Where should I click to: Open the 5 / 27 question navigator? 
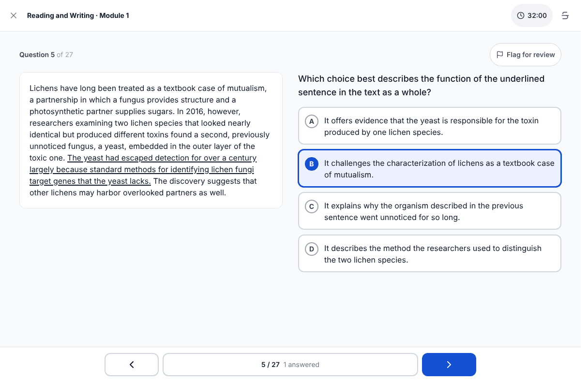(x=290, y=365)
